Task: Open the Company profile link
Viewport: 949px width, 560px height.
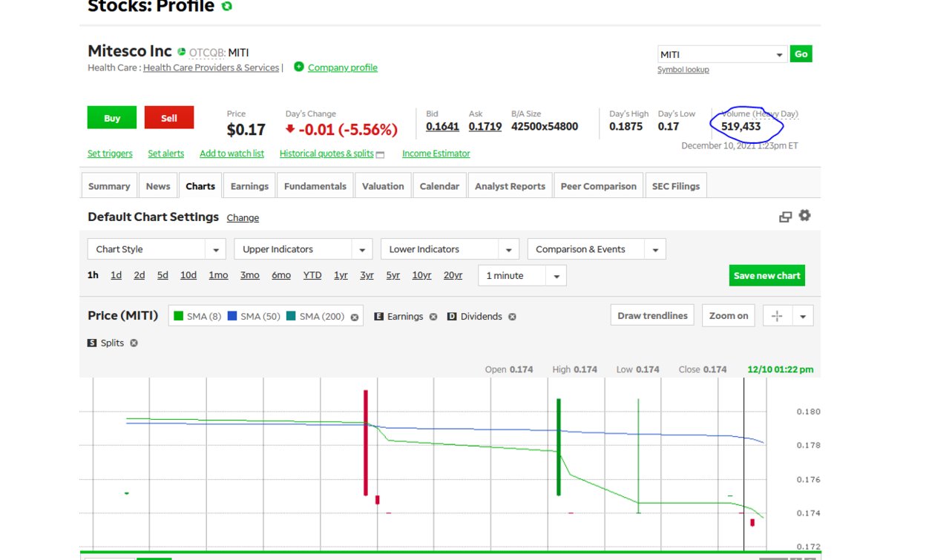Action: tap(343, 67)
